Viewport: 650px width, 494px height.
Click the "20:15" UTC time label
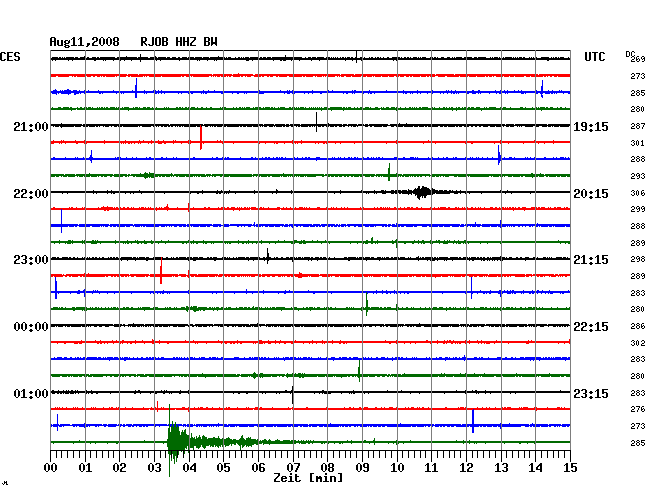point(591,194)
